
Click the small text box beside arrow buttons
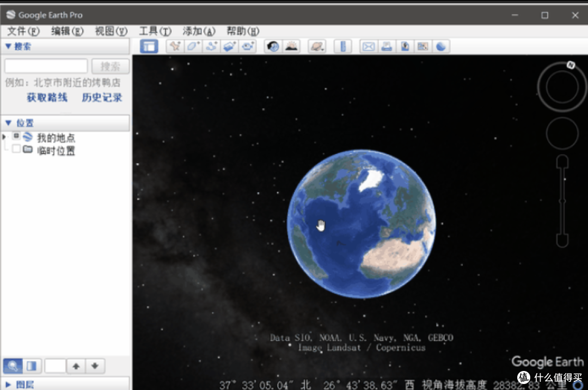[55, 366]
